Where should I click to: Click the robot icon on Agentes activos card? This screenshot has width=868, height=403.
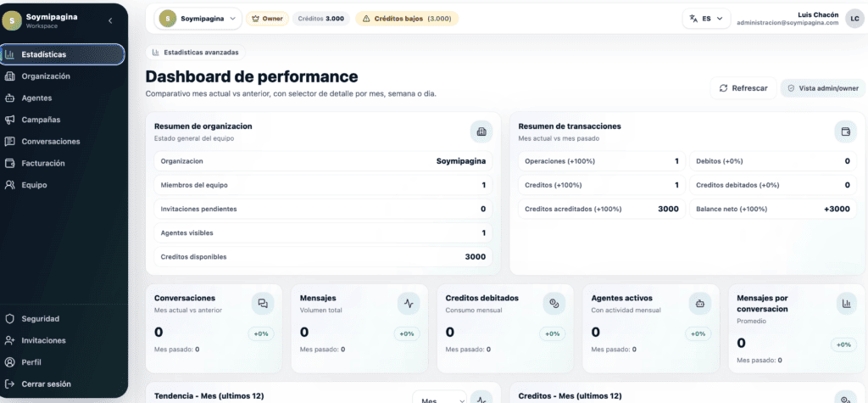(x=700, y=303)
